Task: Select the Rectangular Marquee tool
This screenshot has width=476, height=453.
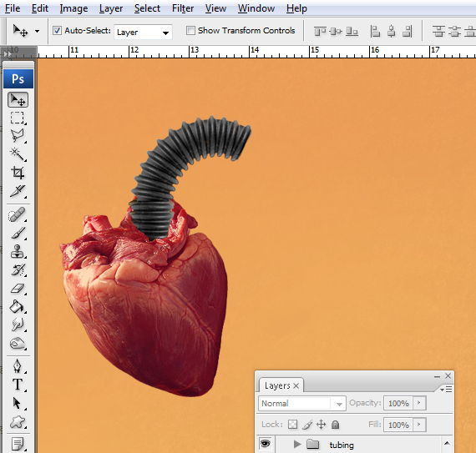Action: point(18,118)
